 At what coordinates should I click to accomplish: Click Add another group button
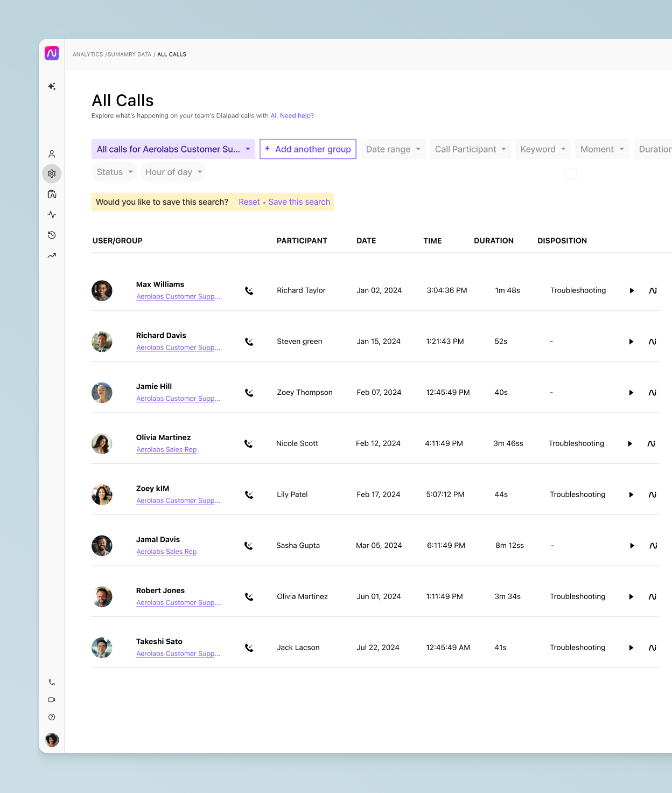click(x=308, y=149)
